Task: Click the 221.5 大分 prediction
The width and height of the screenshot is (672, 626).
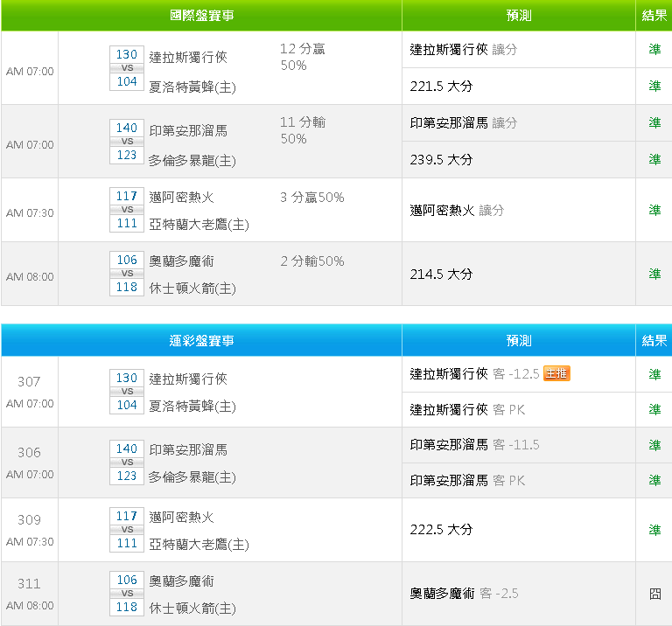Action: 441,86
